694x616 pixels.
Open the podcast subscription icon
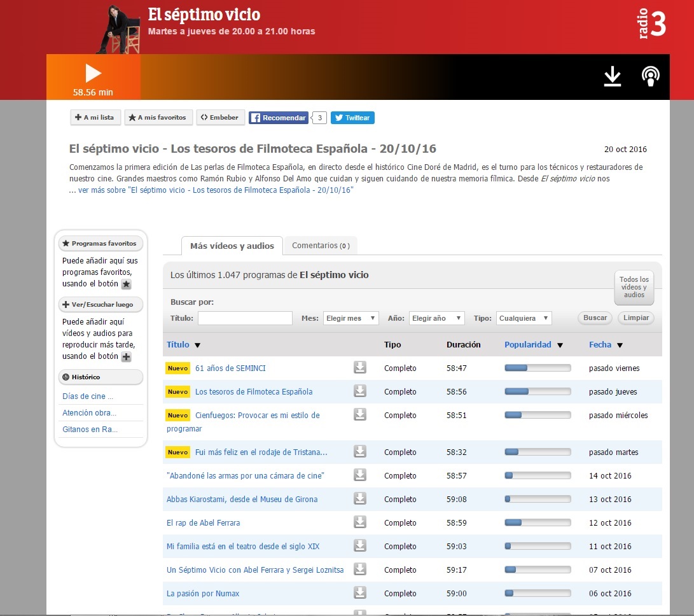coord(651,76)
